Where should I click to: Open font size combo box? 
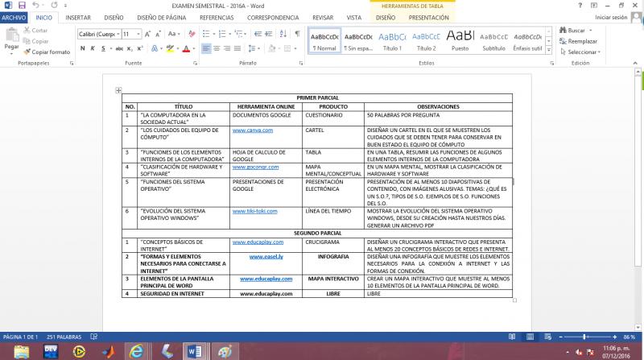pos(132,34)
